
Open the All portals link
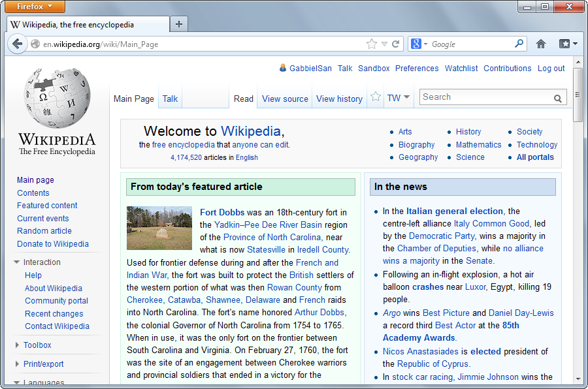[x=535, y=157]
